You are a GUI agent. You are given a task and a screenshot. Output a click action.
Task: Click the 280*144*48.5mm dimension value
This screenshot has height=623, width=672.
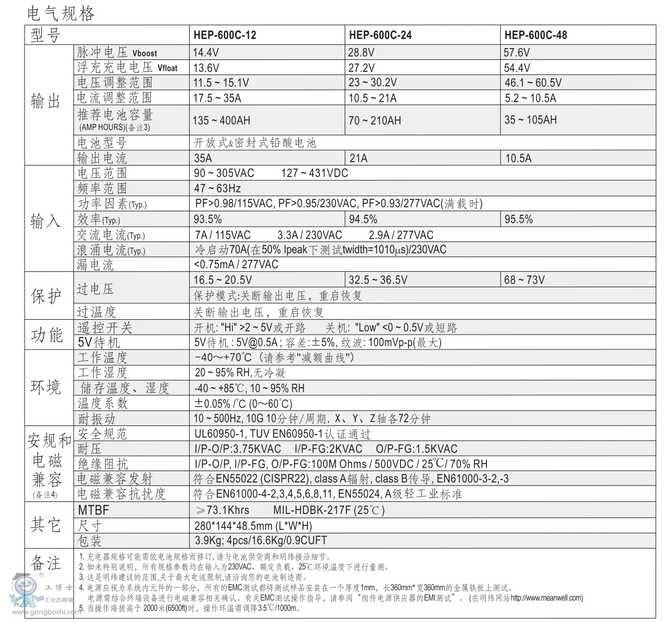(x=253, y=525)
